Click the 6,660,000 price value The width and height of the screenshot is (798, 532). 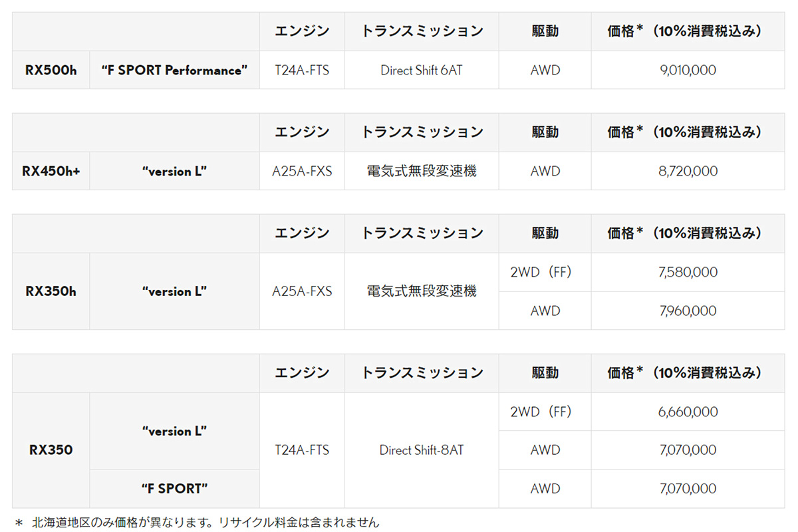click(688, 412)
